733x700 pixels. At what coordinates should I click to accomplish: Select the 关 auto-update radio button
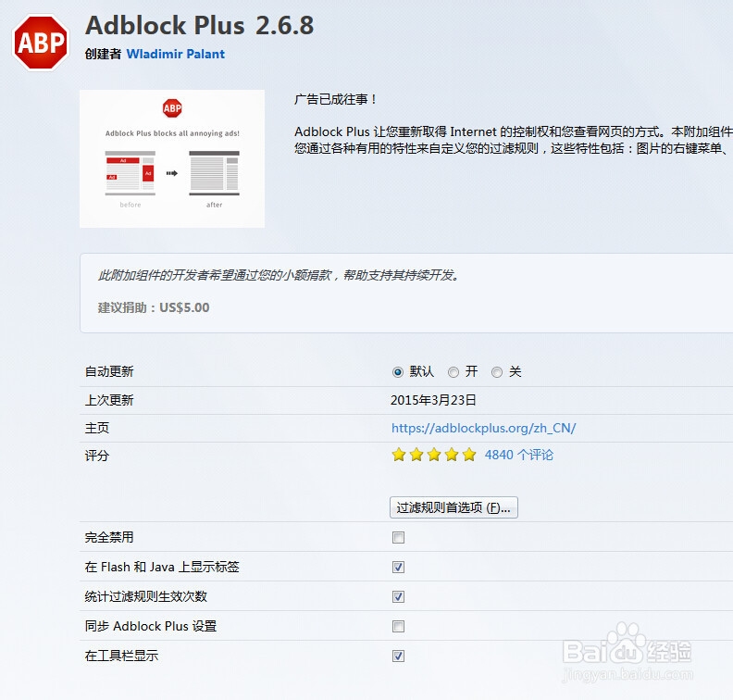pos(497,372)
